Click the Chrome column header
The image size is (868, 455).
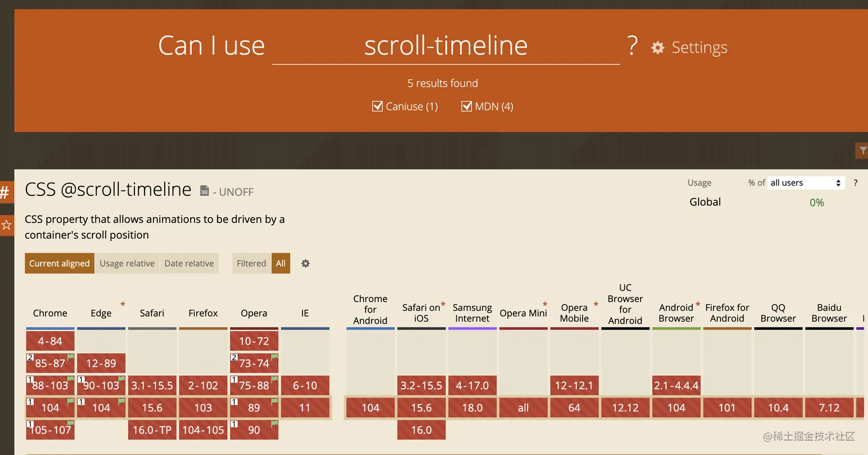coord(50,313)
